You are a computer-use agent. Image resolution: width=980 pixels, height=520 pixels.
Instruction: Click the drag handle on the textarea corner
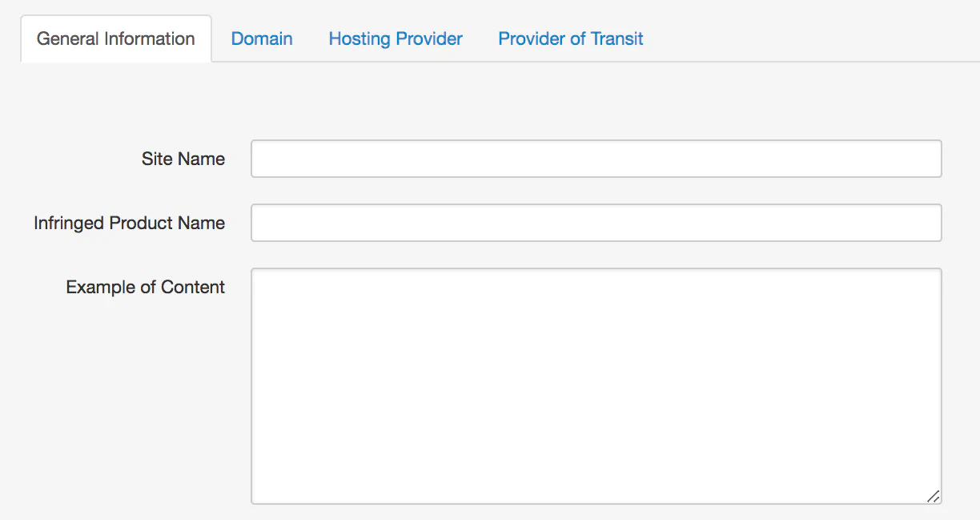tap(934, 497)
